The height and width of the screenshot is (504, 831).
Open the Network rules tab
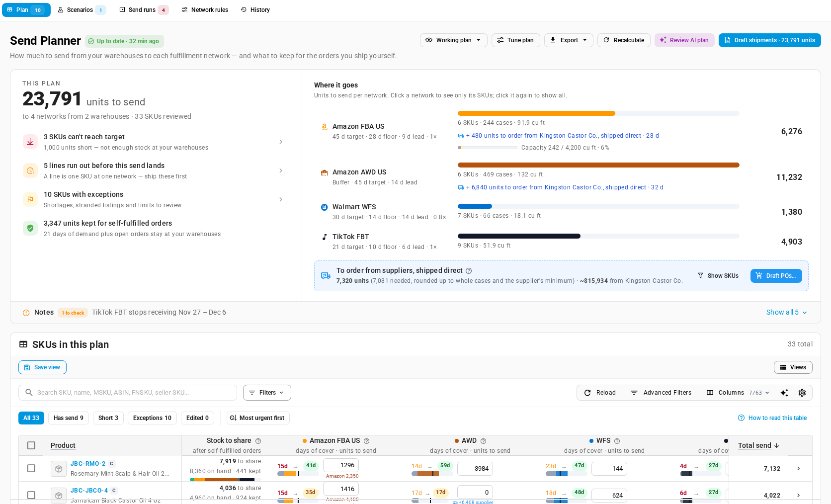205,10
